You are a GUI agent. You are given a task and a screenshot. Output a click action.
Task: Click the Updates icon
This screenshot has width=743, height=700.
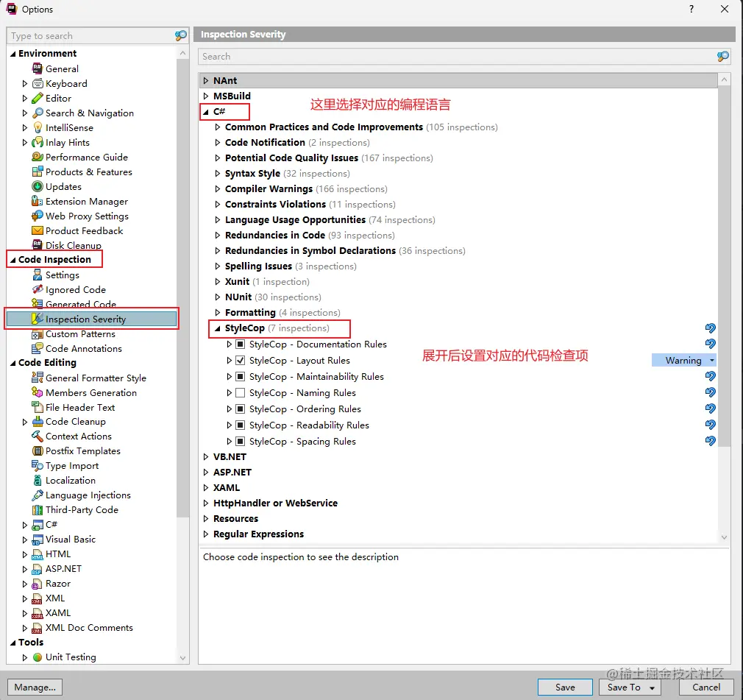[x=38, y=186]
